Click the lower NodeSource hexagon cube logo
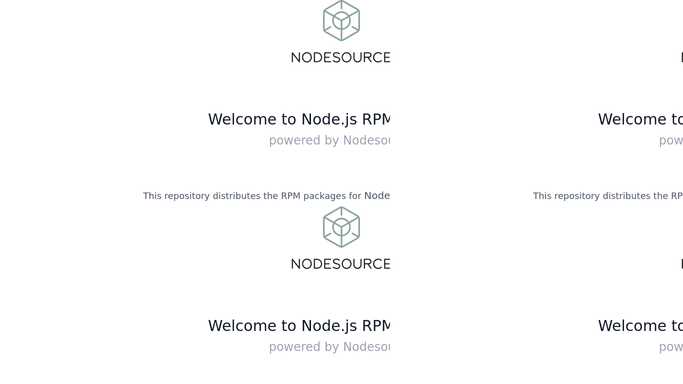 click(342, 227)
